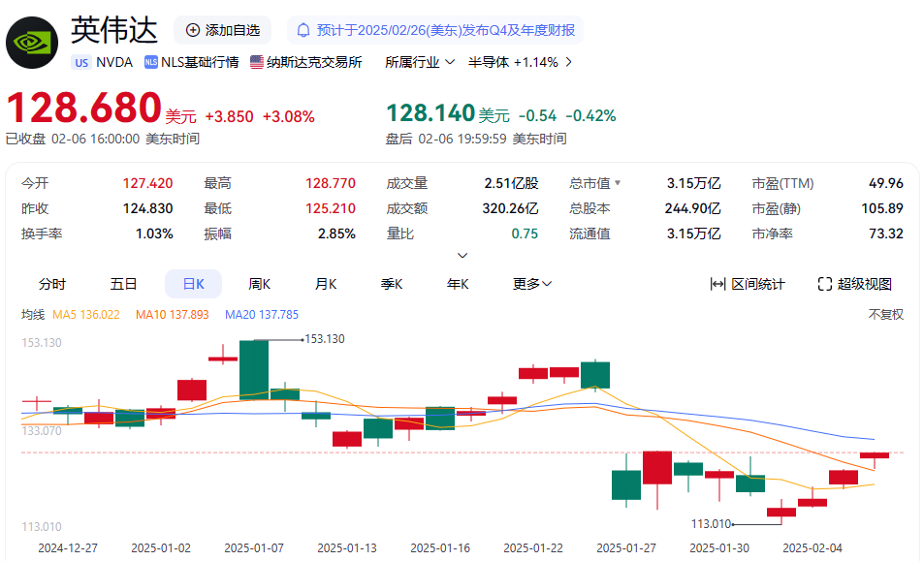This screenshot has width=924, height=561.
Task: Click the 区间统计 range icon
Action: click(717, 284)
